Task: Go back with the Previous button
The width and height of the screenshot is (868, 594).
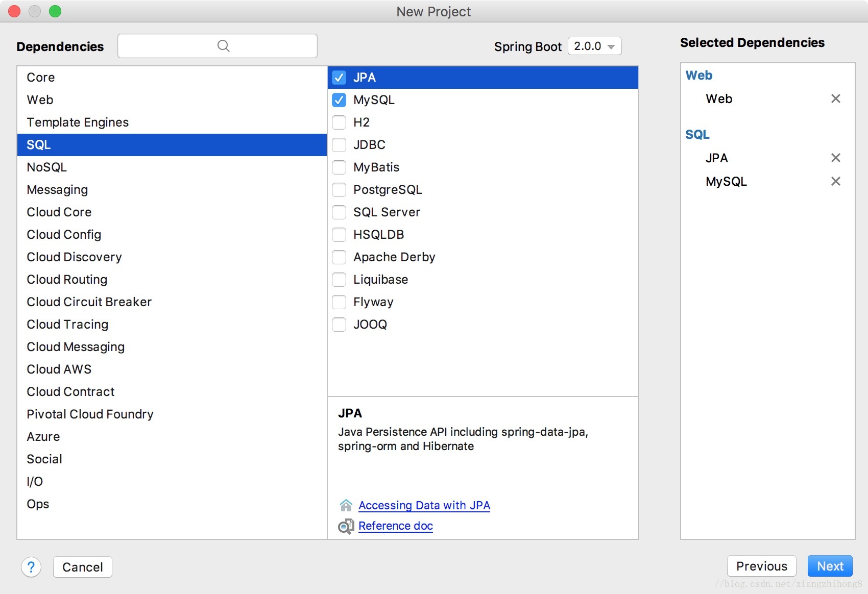Action: click(762, 566)
